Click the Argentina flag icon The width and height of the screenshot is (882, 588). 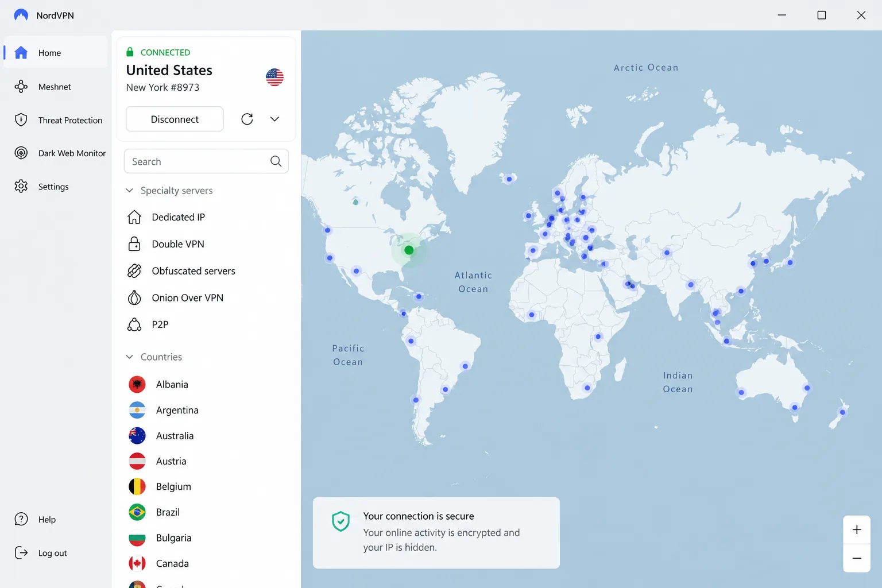point(137,410)
